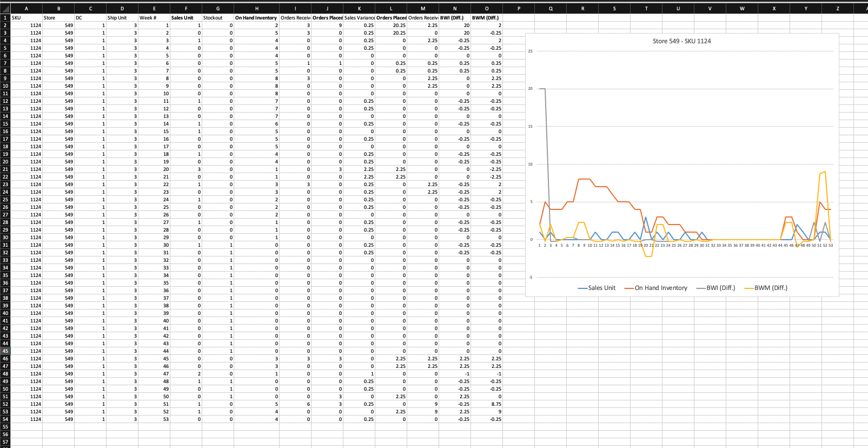Click the SKU header cell
Image resolution: width=868 pixels, height=448 pixels.
click(x=26, y=18)
